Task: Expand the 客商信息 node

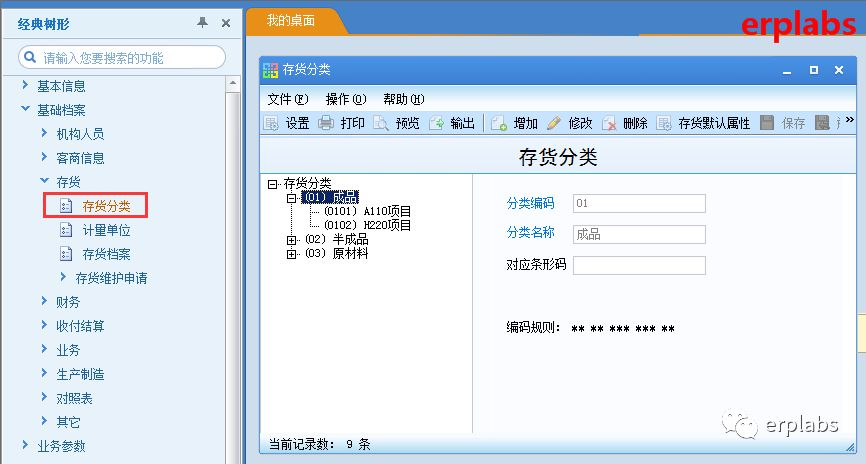Action: pos(44,157)
